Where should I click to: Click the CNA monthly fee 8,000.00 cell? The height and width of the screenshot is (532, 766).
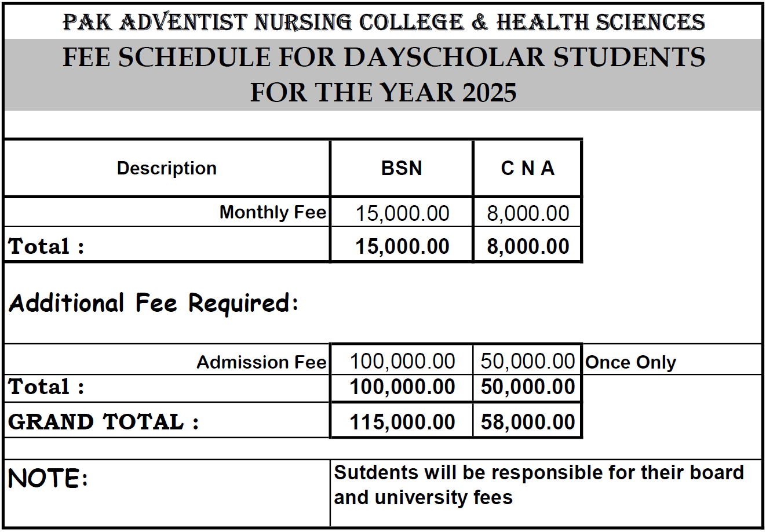coord(527,213)
